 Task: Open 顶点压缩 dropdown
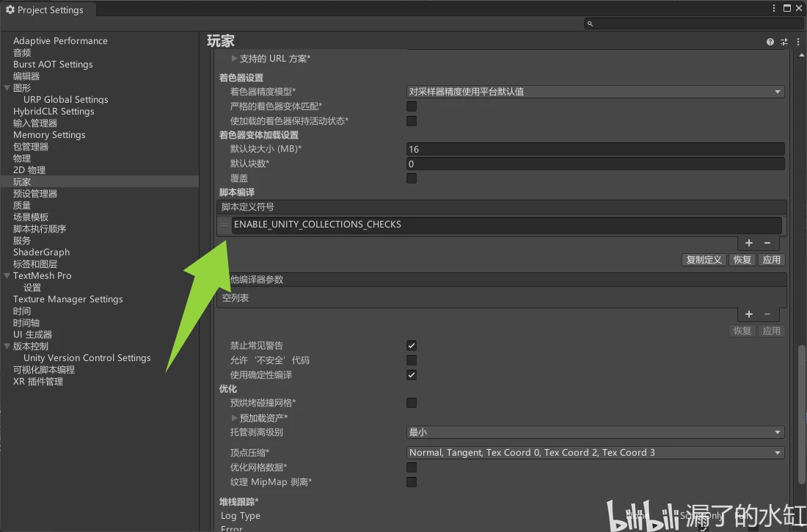[x=595, y=453]
